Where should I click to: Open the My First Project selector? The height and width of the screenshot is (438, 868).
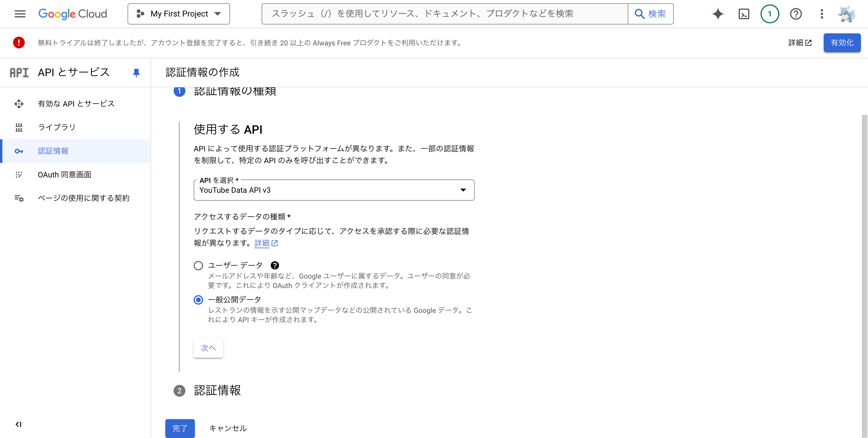pos(179,14)
